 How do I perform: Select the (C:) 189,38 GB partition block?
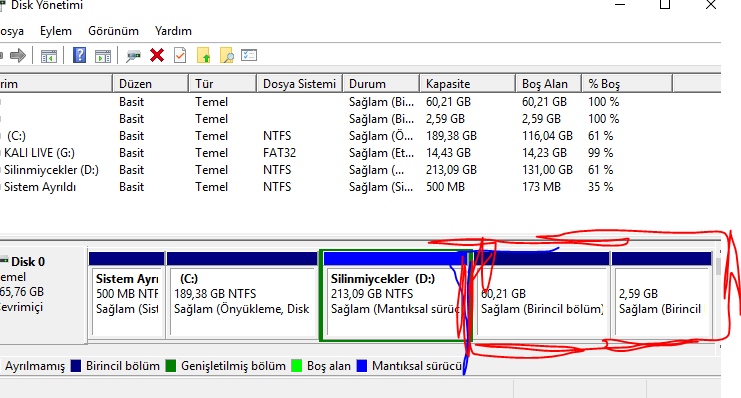(242, 295)
